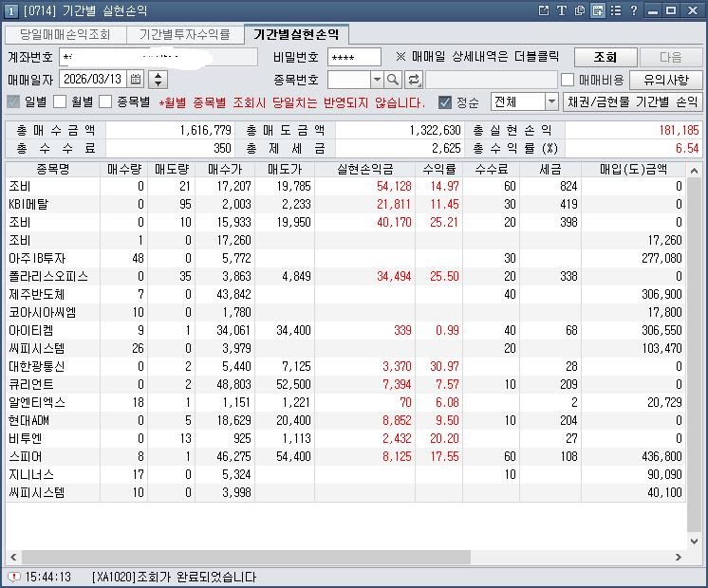Click the 실현손익금 column header
The height and width of the screenshot is (588, 708).
point(364,169)
